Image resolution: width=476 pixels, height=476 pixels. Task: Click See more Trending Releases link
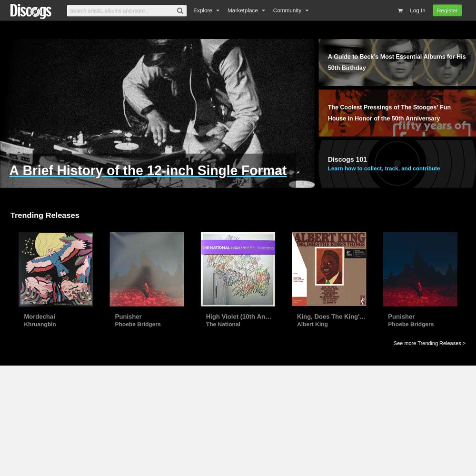429,343
